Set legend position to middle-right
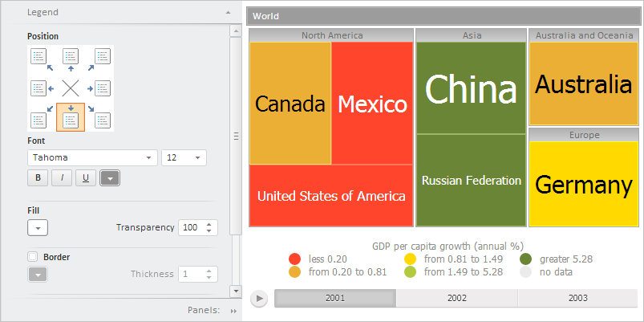Screen dimensions: 644x322 pyautogui.click(x=102, y=88)
